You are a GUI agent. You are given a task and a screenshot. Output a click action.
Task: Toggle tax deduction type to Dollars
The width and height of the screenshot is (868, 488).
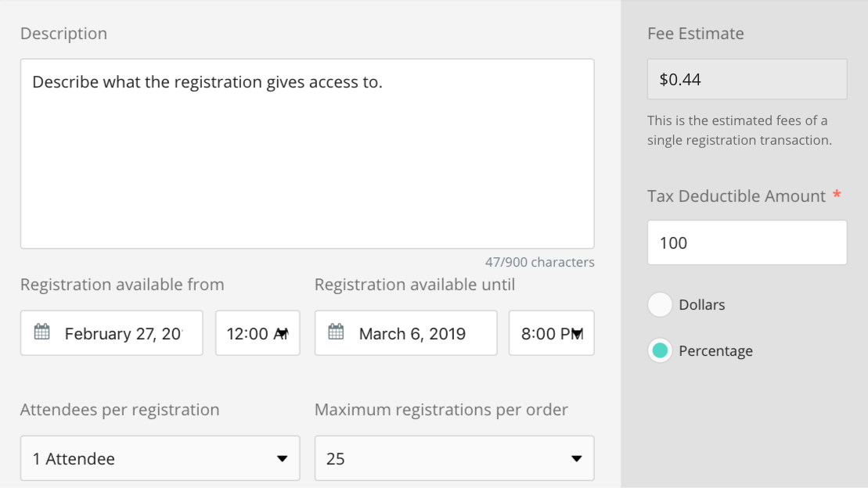[660, 304]
